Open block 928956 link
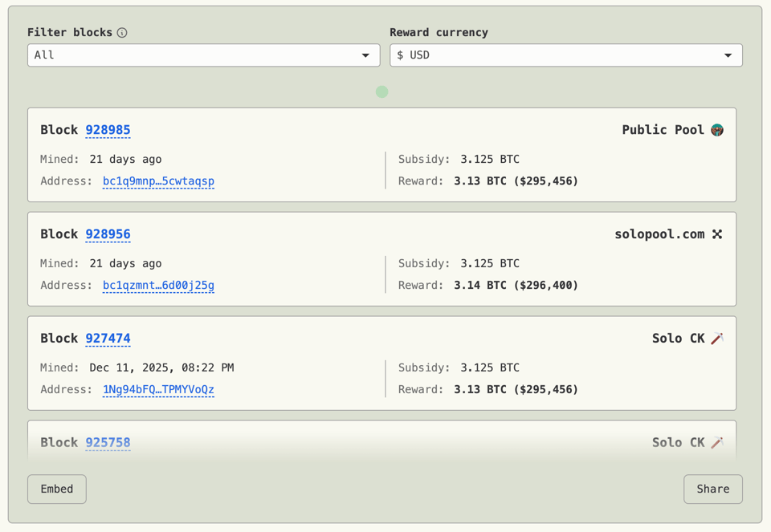Screen dimensions: 771x532 click(108, 234)
